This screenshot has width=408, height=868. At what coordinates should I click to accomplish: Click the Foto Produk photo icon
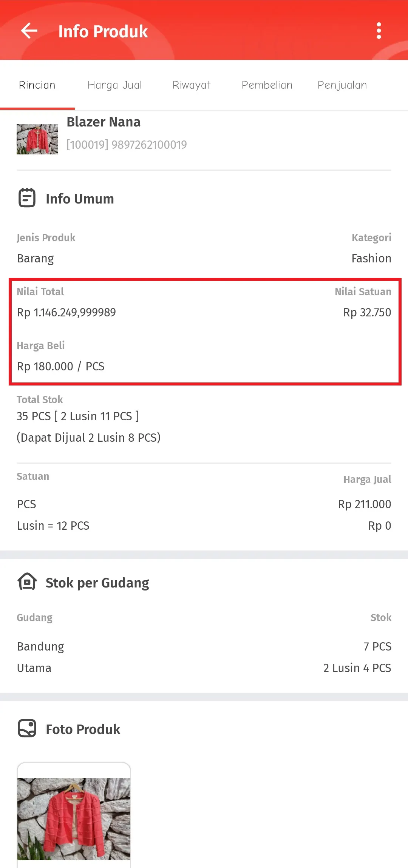coord(27,729)
